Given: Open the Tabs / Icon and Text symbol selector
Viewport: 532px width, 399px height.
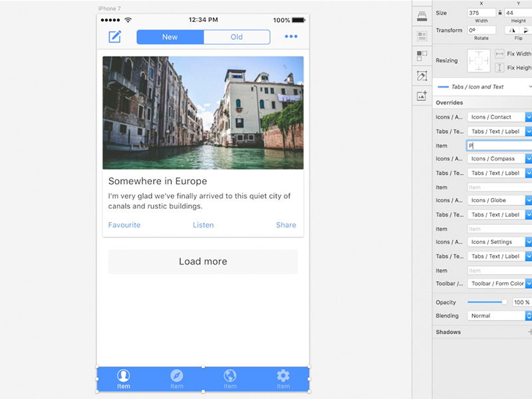Looking at the screenshot, I should 483,87.
